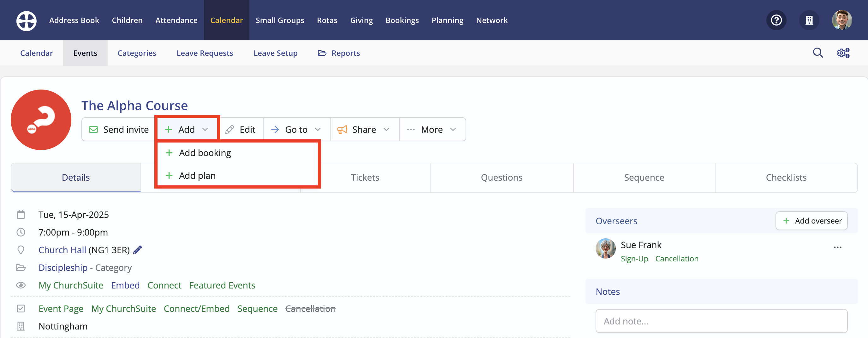Click Sue Frank's Cancellation tag
Image resolution: width=868 pixels, height=338 pixels.
(677, 259)
